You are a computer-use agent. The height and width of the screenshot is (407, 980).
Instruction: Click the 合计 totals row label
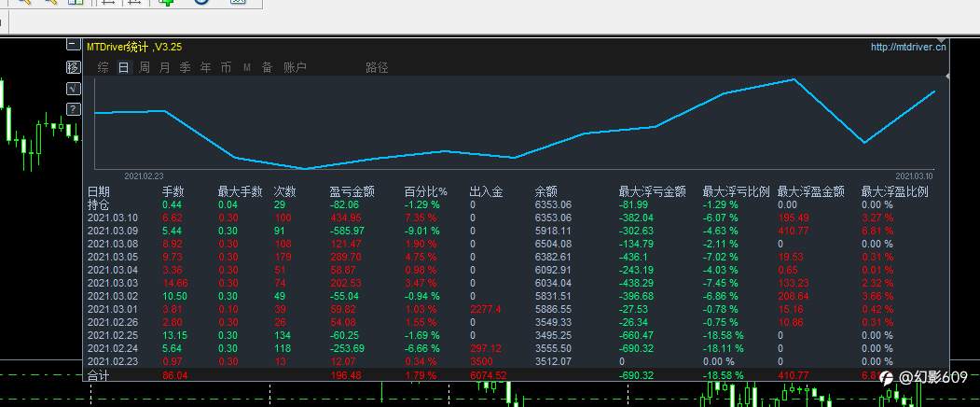coord(99,375)
